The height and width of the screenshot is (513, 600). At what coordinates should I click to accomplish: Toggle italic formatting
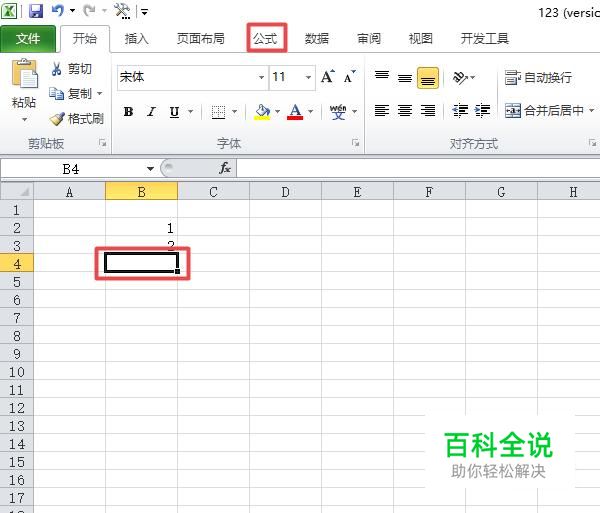[152, 112]
